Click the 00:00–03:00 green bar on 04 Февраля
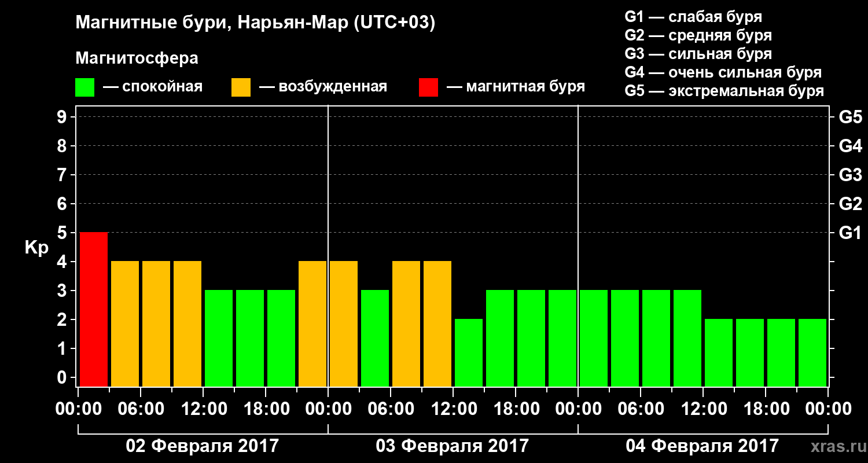 coord(594,338)
